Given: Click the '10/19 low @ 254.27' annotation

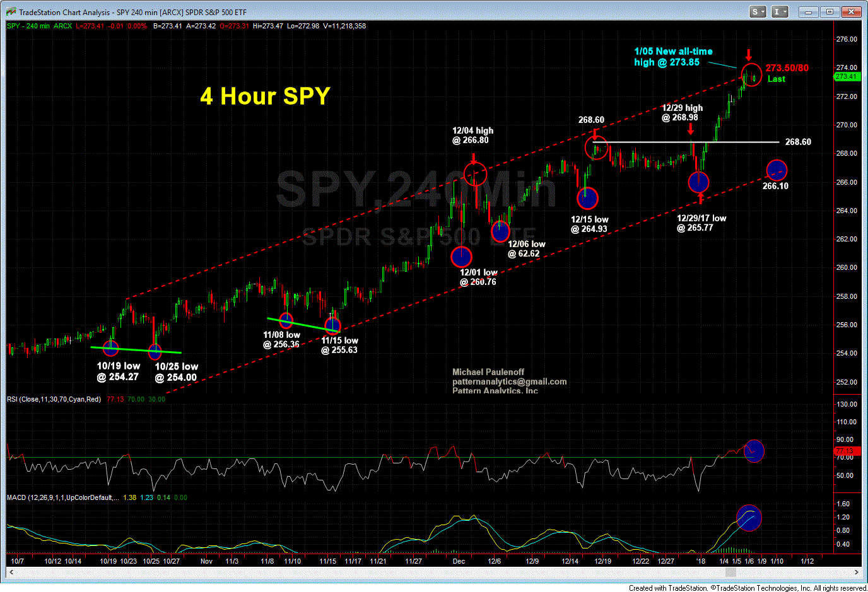Looking at the screenshot, I should point(118,371).
